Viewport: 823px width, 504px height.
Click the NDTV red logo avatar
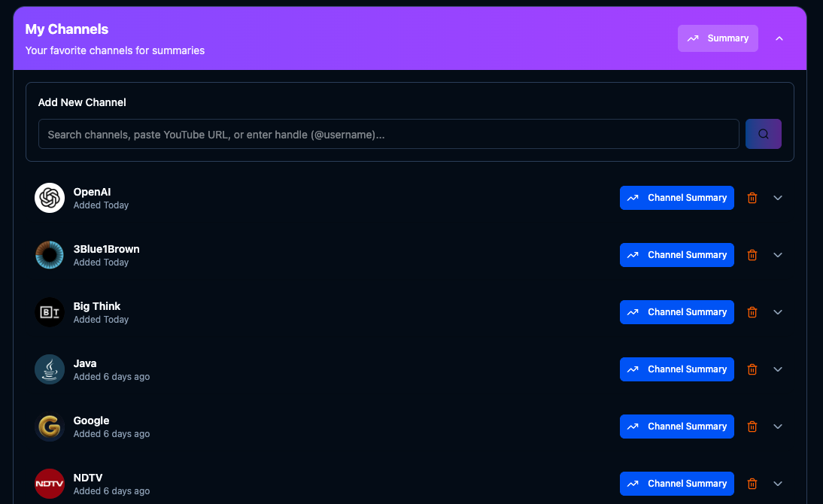tap(50, 484)
